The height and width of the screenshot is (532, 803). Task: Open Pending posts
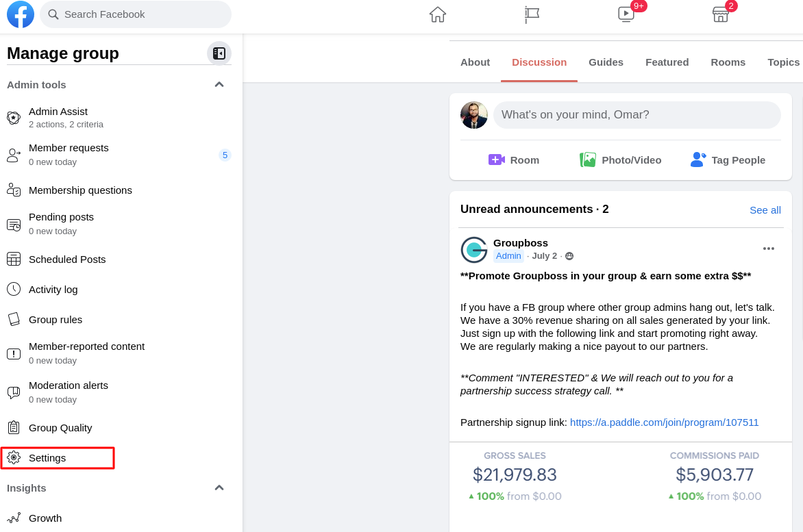pos(119,224)
